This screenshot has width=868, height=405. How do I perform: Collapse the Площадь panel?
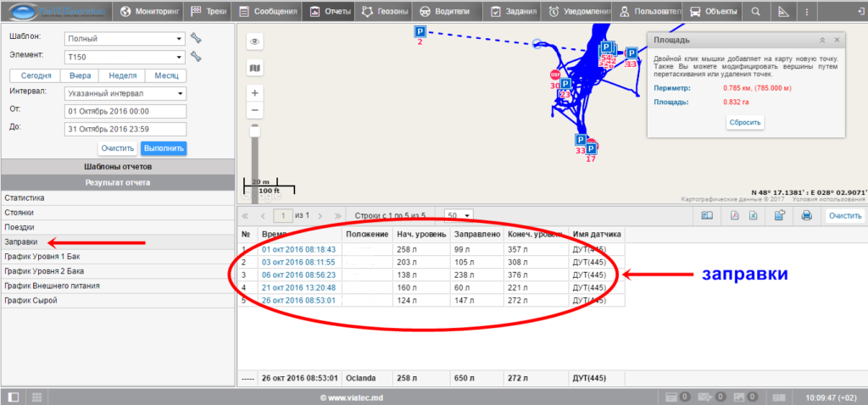821,40
